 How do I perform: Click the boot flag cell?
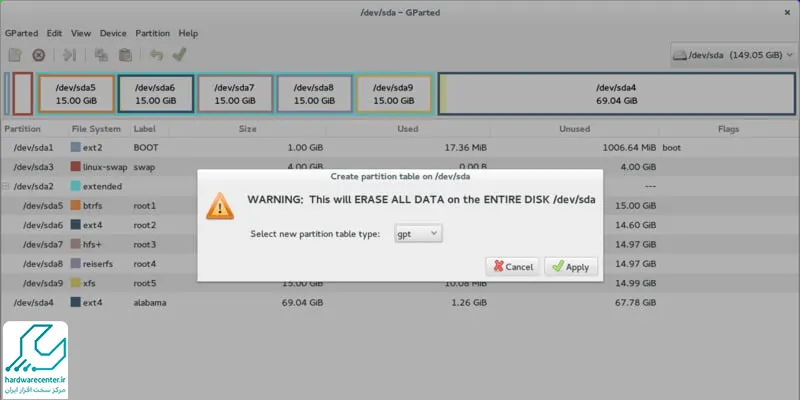(x=671, y=147)
